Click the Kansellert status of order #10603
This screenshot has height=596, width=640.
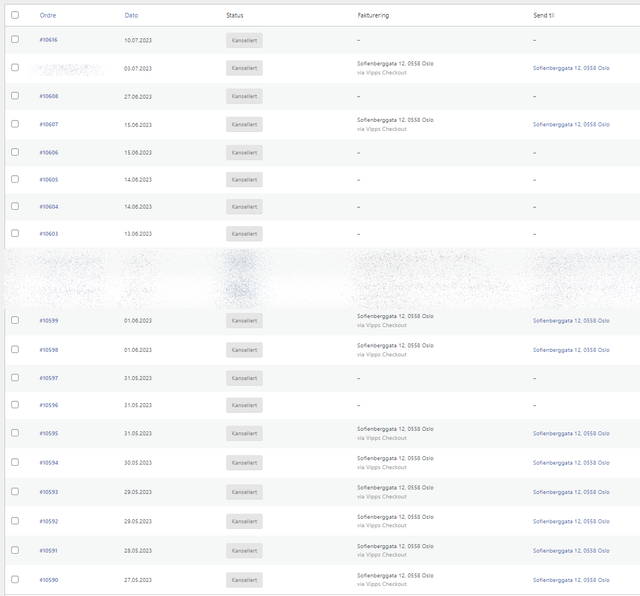(244, 234)
